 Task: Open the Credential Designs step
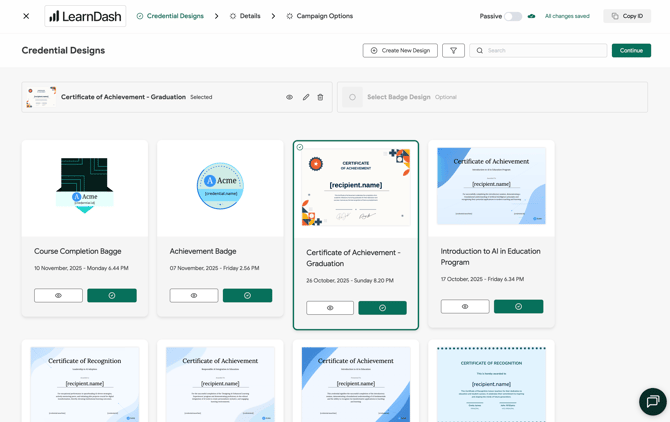(x=170, y=16)
